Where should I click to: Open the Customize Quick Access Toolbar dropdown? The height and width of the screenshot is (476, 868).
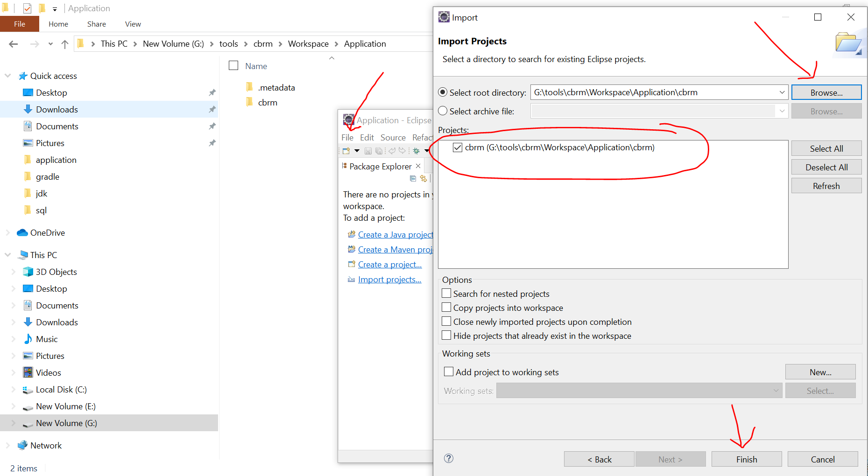tap(55, 9)
